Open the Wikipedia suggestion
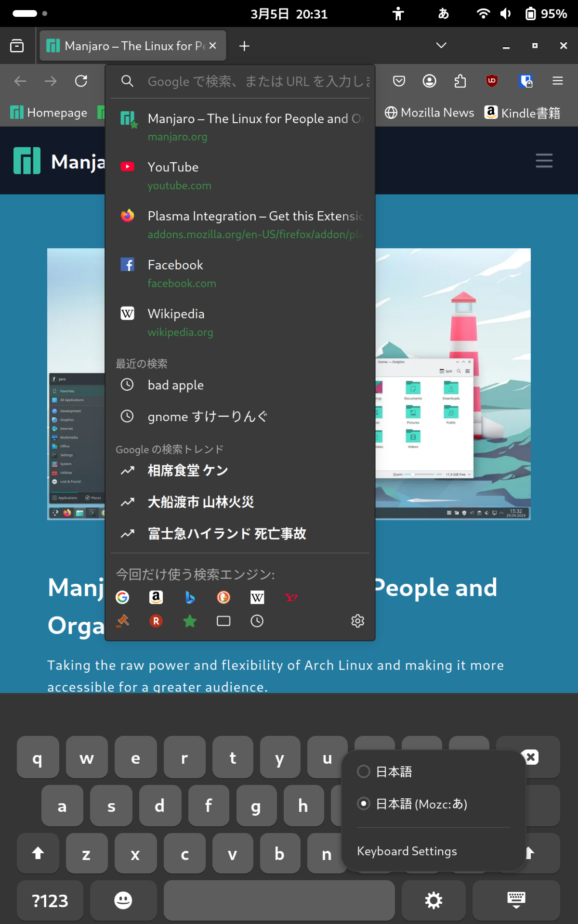578x924 pixels. click(x=240, y=322)
